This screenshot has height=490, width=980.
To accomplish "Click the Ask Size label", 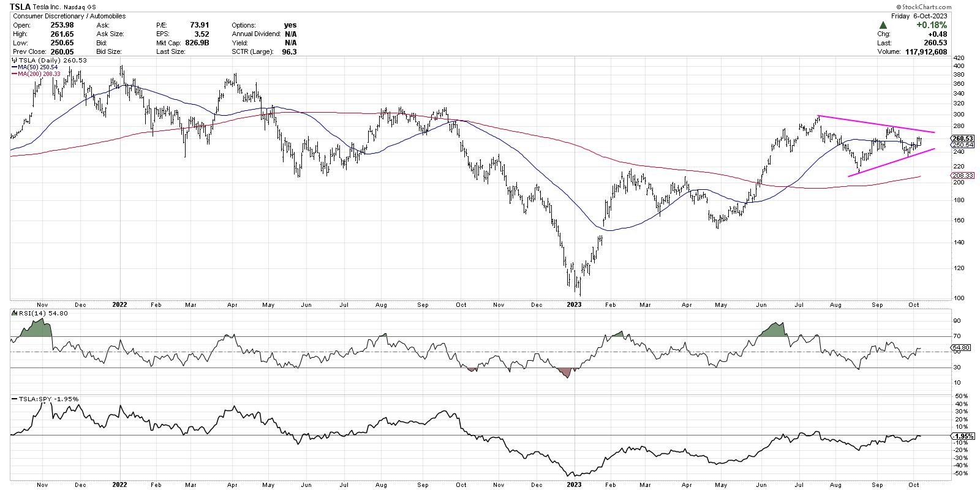I will [110, 34].
